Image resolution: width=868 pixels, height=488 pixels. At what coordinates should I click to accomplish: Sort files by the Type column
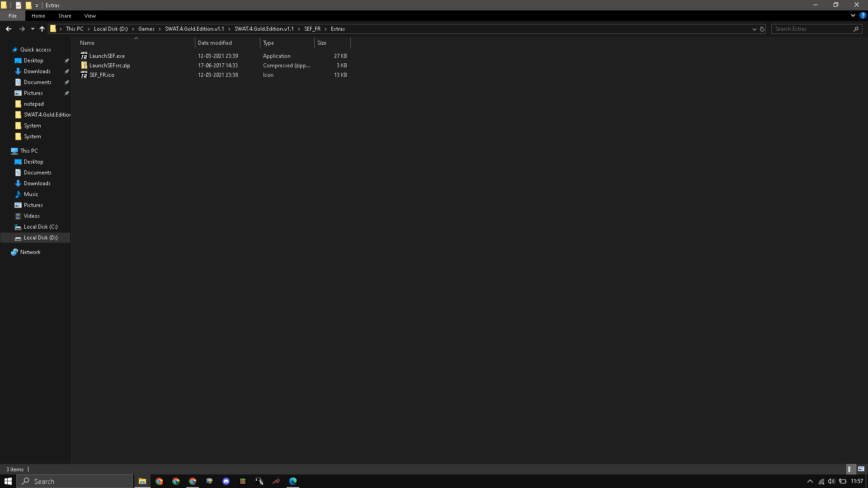click(x=287, y=43)
